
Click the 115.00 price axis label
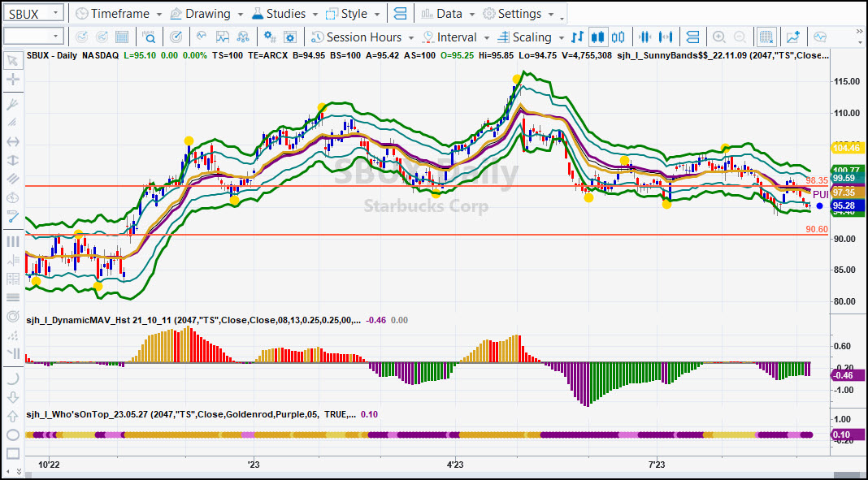click(845, 82)
